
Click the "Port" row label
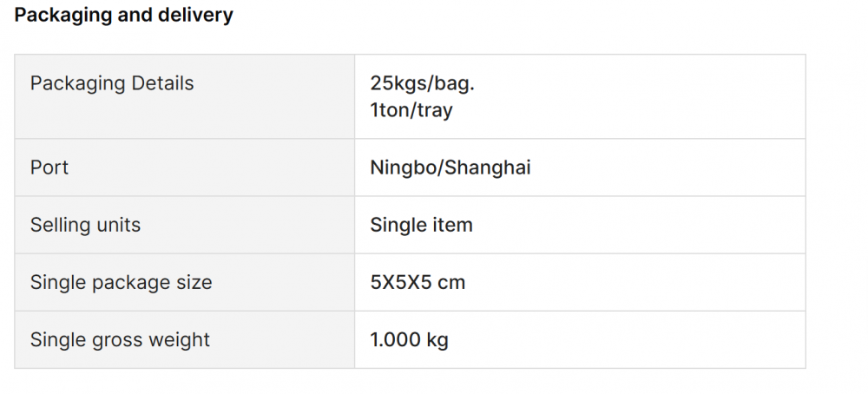(x=49, y=167)
